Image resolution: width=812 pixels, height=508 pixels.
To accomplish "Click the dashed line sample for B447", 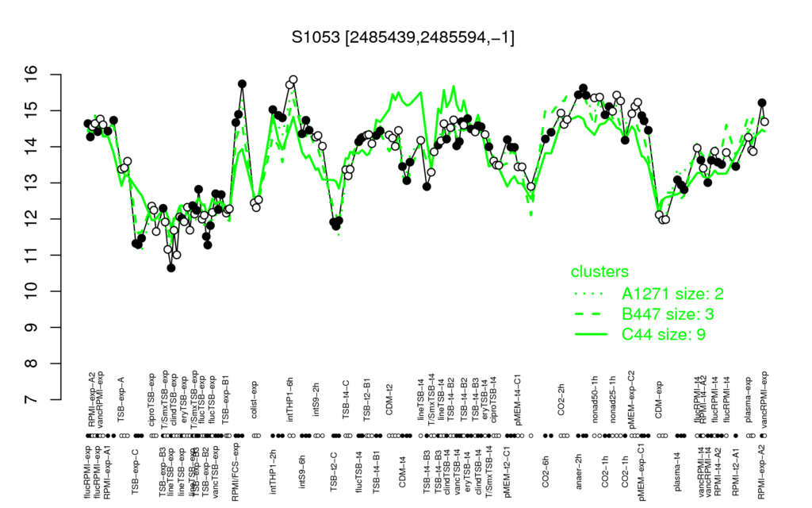I will point(590,314).
